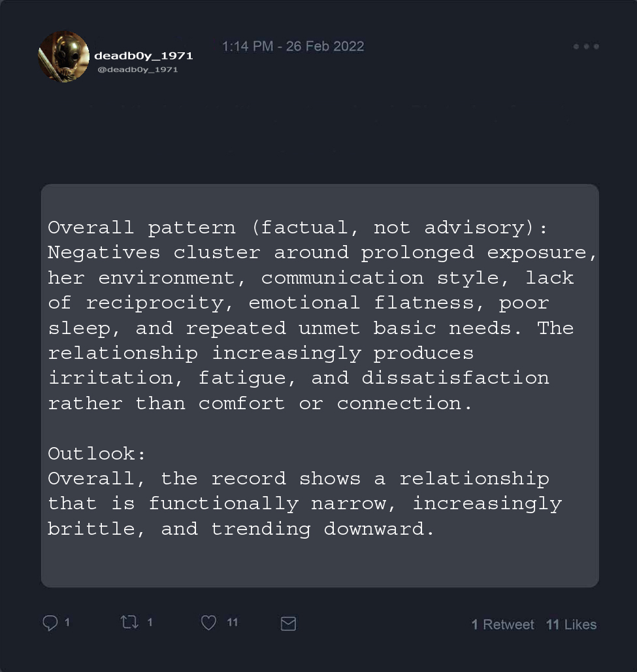View the 1 Retweet list
The height and width of the screenshot is (672, 637).
[502, 625]
